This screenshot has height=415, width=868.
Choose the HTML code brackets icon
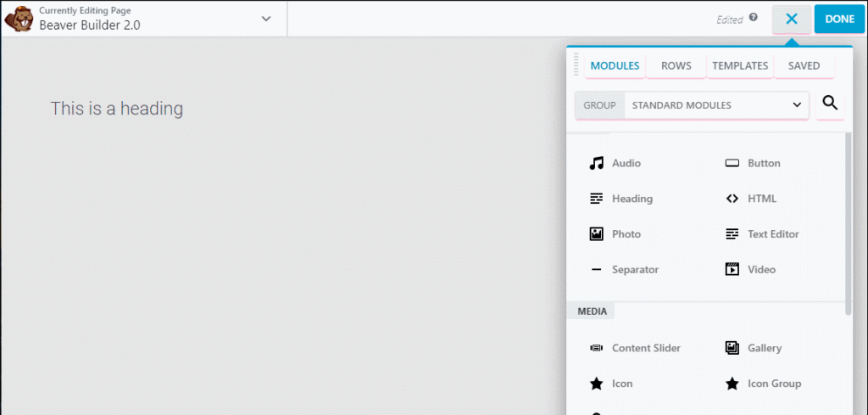click(x=732, y=199)
